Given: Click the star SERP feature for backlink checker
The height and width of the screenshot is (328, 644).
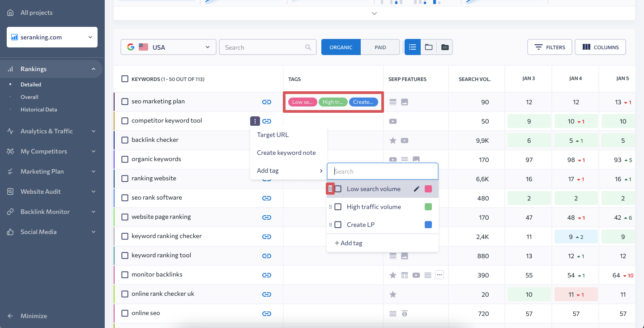Looking at the screenshot, I should (393, 141).
